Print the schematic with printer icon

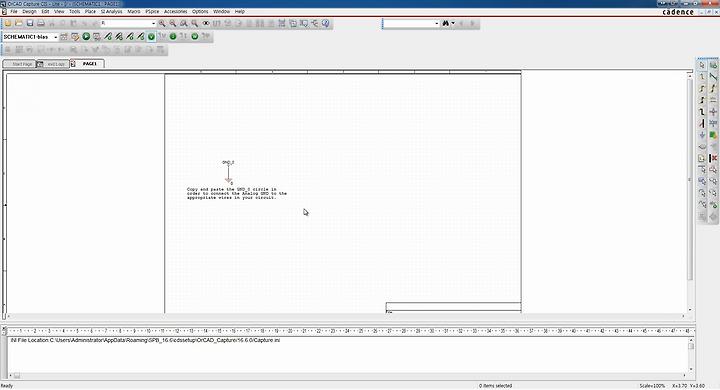tap(41, 23)
